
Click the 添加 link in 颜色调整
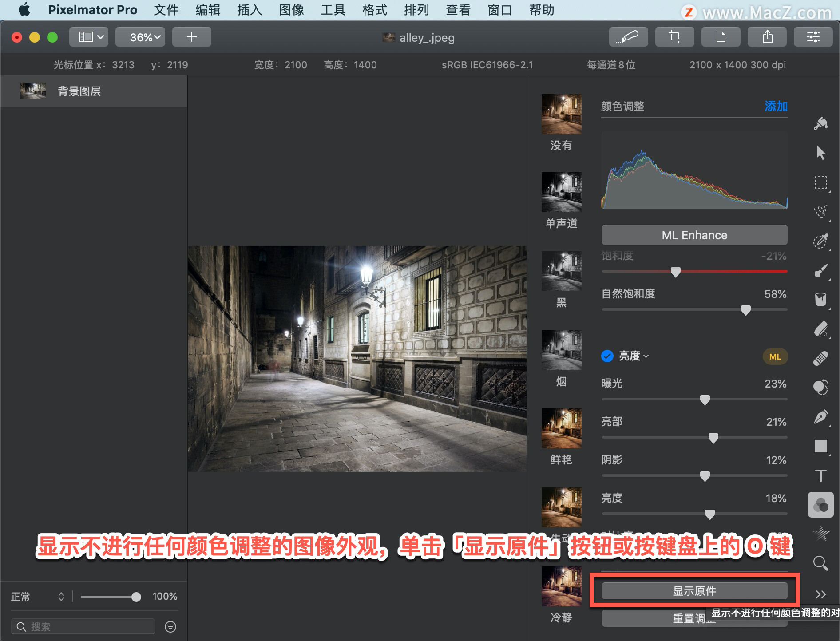pyautogui.click(x=776, y=106)
